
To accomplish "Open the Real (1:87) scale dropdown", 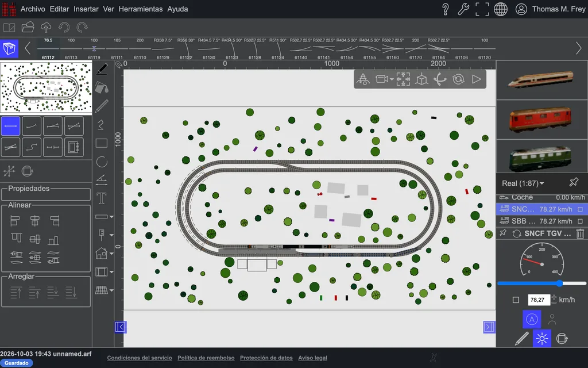I will point(523,183).
